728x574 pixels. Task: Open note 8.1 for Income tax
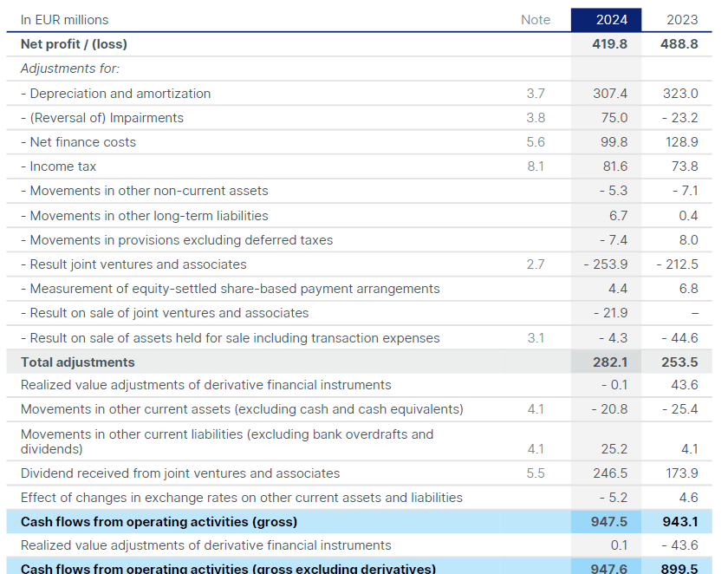click(536, 166)
